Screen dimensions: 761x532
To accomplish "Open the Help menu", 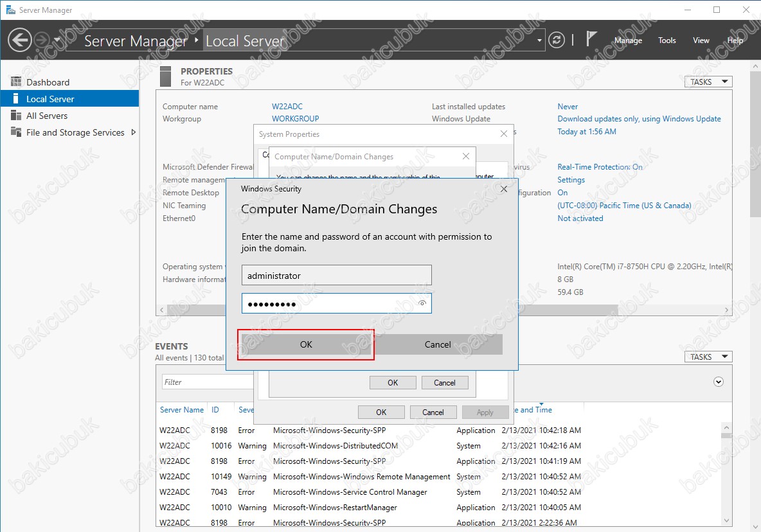I will point(735,40).
